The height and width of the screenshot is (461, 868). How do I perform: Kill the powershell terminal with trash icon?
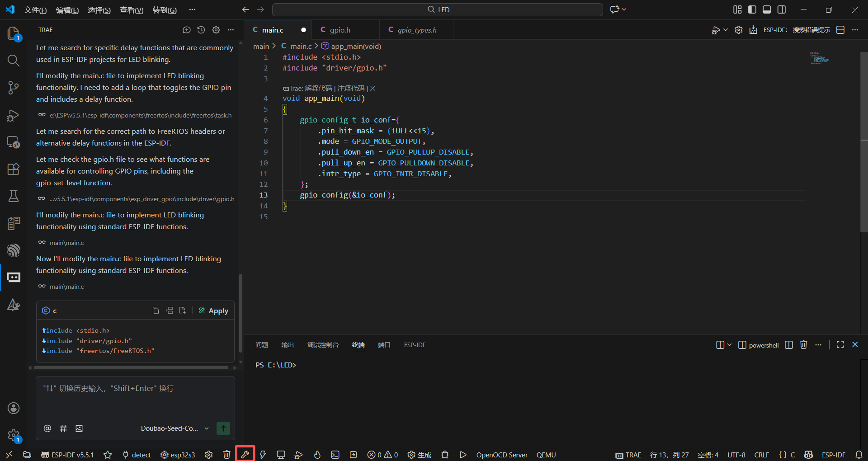803,345
